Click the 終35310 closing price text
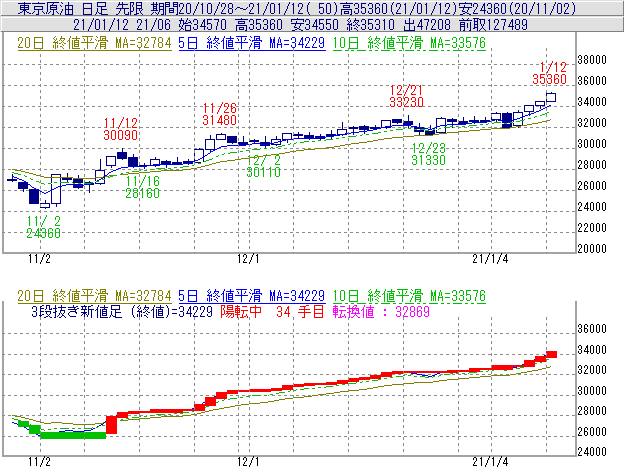This screenshot has width=624, height=473. pos(370,25)
